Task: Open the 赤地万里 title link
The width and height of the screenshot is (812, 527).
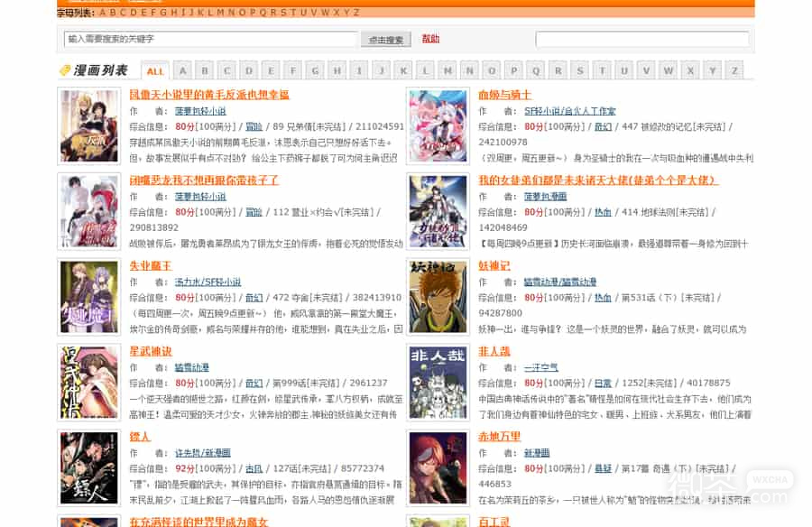Action: (499, 437)
